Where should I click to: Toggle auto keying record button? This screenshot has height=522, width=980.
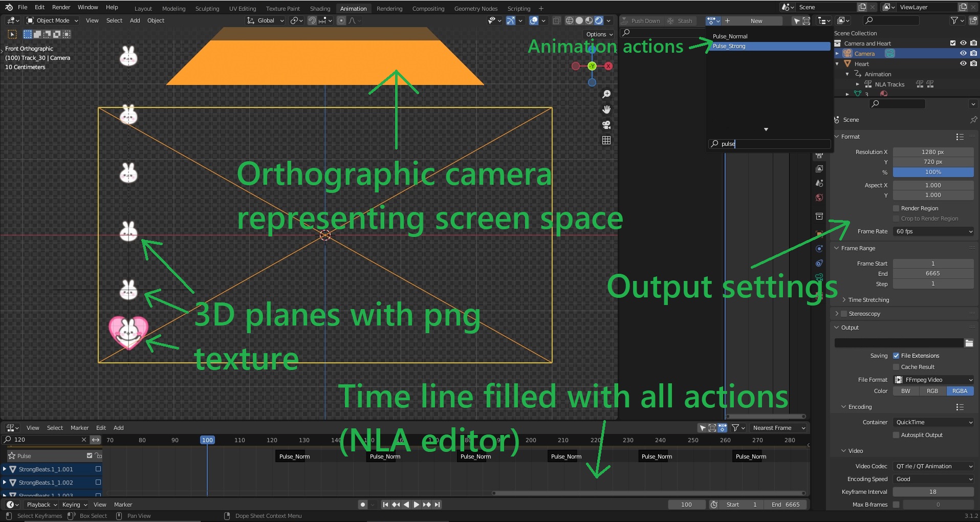coord(363,505)
